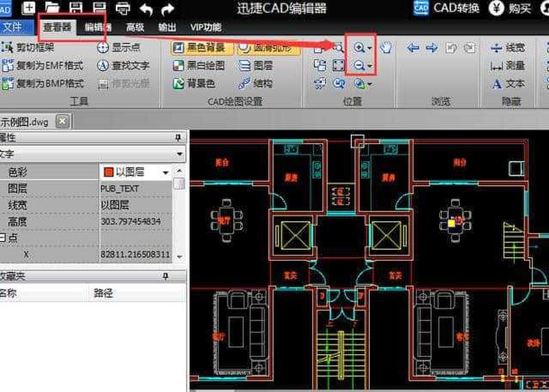Screen dimensions: 549x392
Task: Expand the zoom in dropdown arrow
Action: 370,47
